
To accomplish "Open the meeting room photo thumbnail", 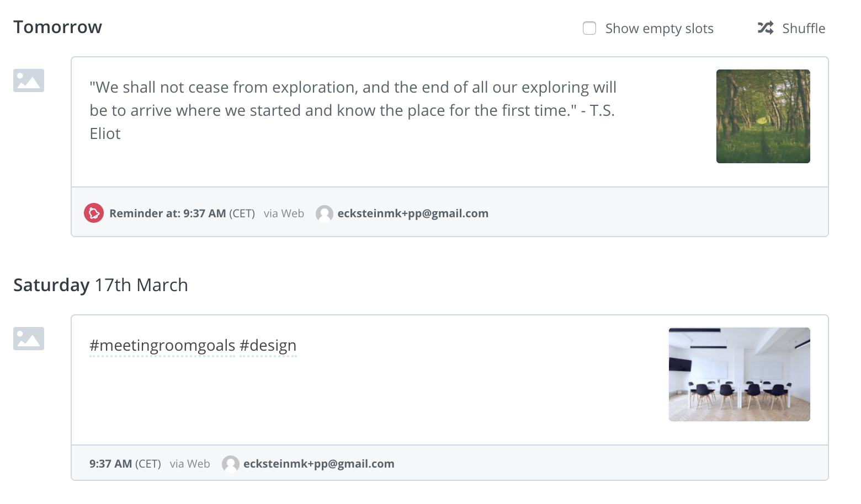I will 739,374.
